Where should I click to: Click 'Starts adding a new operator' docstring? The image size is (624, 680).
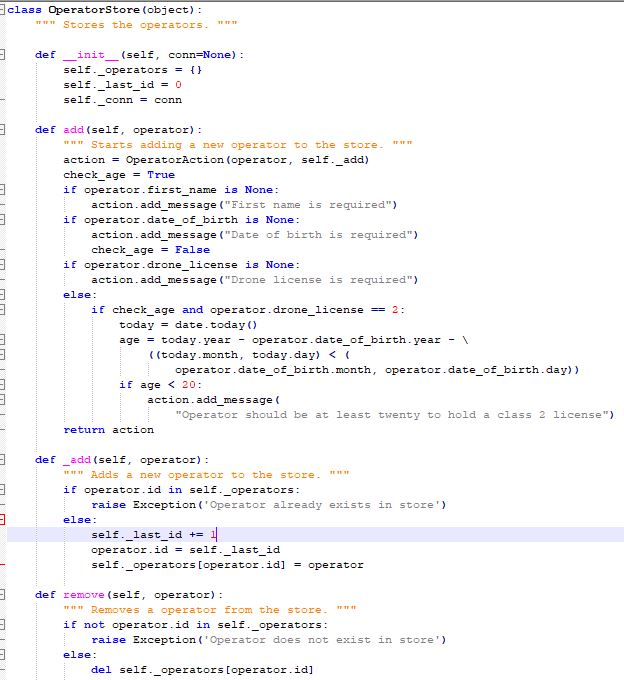[x=238, y=144]
